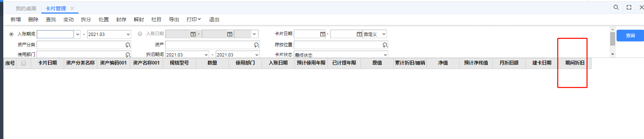The height and width of the screenshot is (139, 644).
Task: Expand the 折旧期间 start dropdown
Action: [206, 55]
